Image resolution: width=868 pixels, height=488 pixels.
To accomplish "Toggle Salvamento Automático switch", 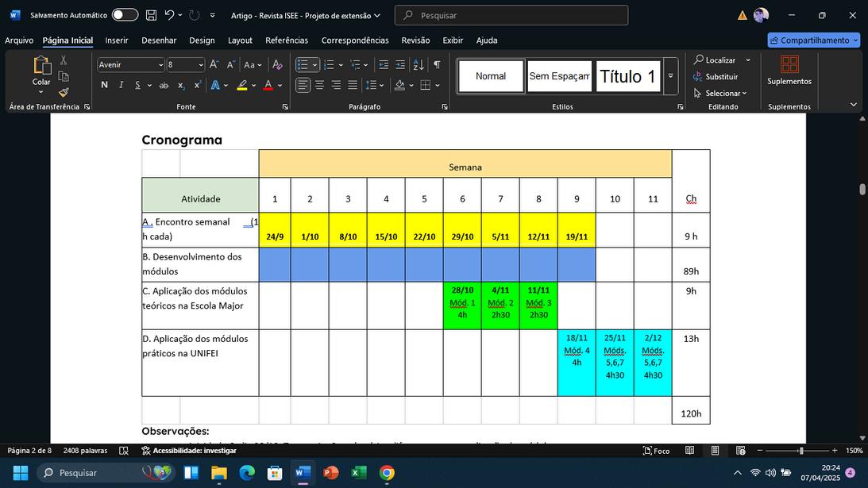I will coord(125,15).
